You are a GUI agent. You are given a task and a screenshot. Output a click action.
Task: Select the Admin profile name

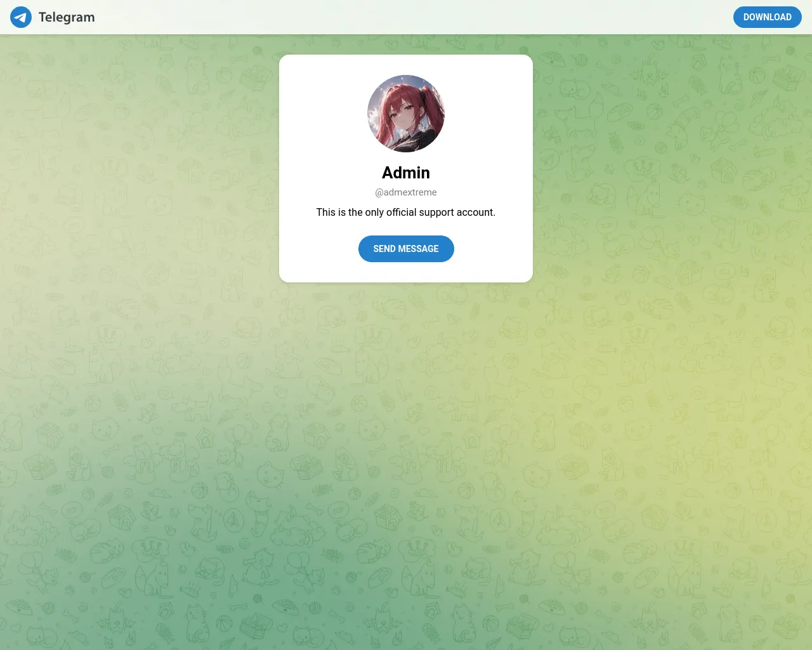(406, 173)
